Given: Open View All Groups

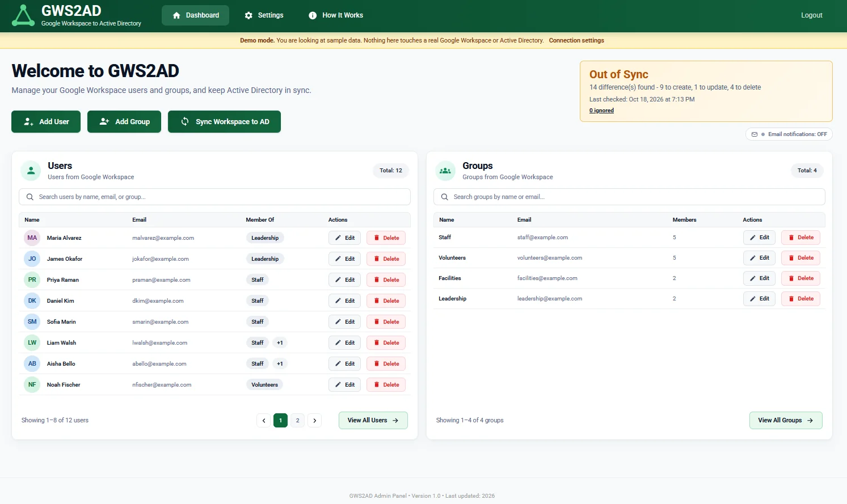Looking at the screenshot, I should click(x=786, y=421).
